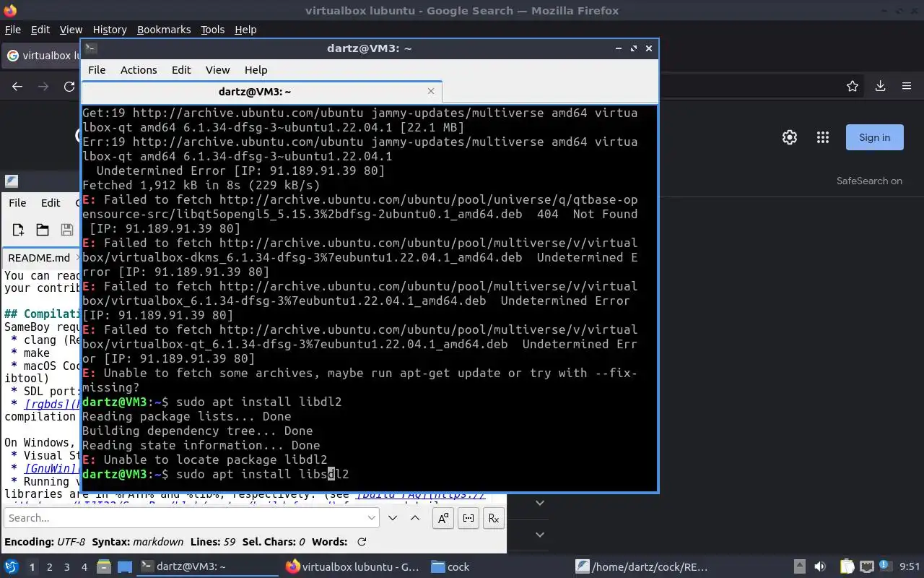The width and height of the screenshot is (924, 578).
Task: Toggle match case in the search bar
Action: (x=443, y=518)
